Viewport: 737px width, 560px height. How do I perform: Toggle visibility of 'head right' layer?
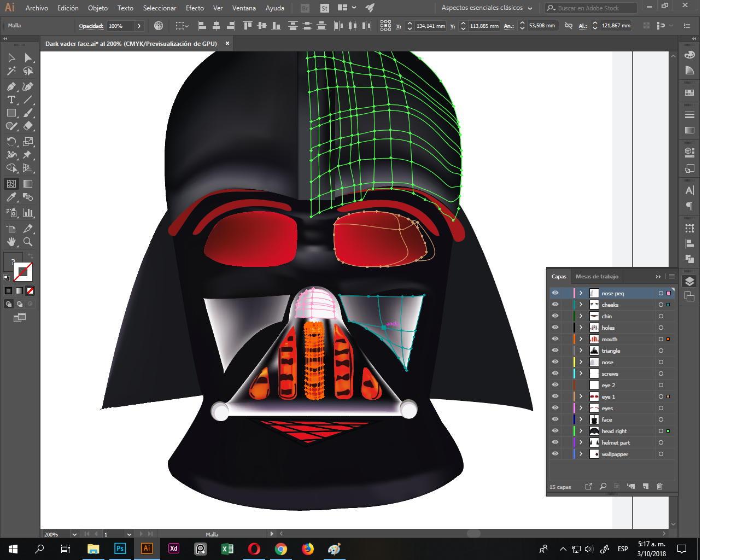[555, 431]
